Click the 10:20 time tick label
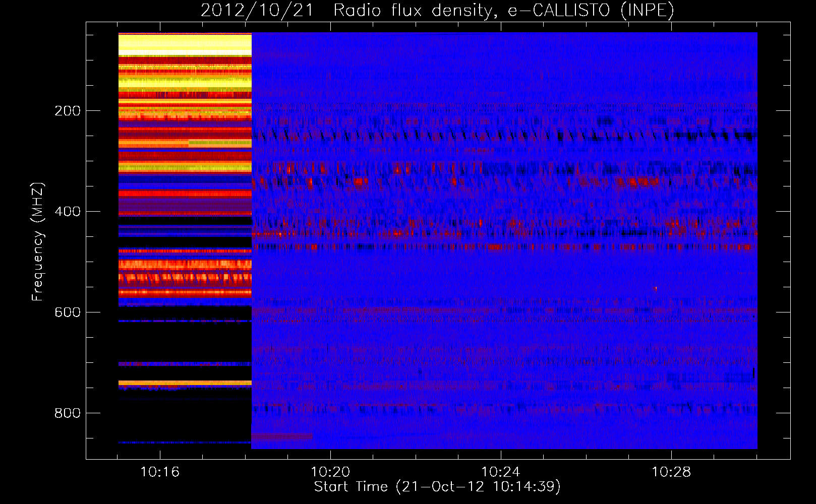Viewport: 816px width, 504px height. pos(330,472)
